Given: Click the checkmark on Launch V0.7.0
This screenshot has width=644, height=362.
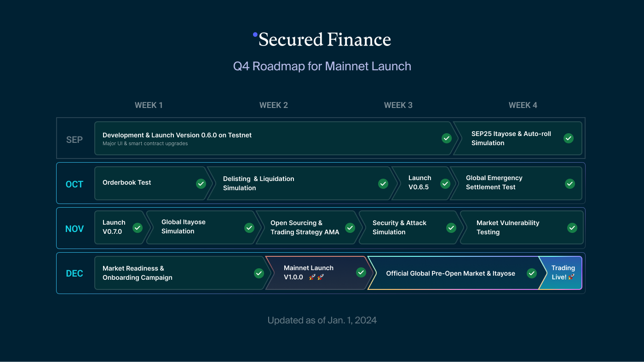Looking at the screenshot, I should coord(138,228).
